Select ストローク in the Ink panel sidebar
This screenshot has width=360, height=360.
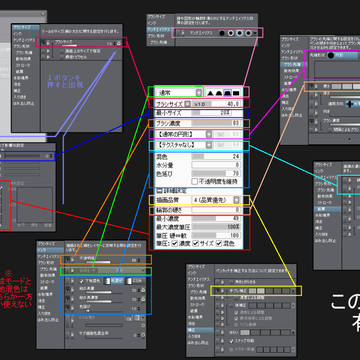pos(47,282)
